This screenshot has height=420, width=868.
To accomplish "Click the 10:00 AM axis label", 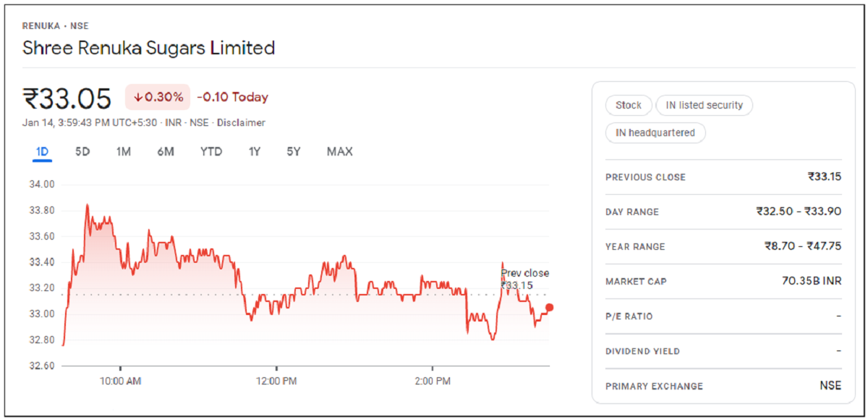I will [120, 381].
